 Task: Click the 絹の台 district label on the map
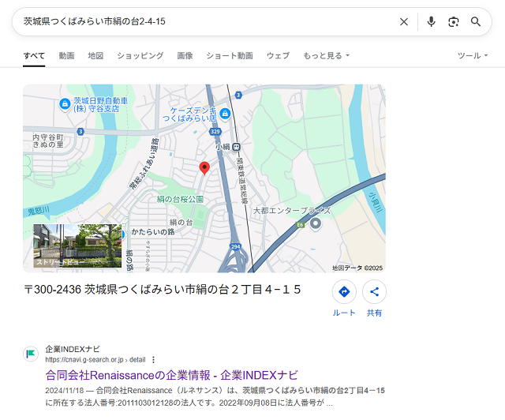pos(181,222)
